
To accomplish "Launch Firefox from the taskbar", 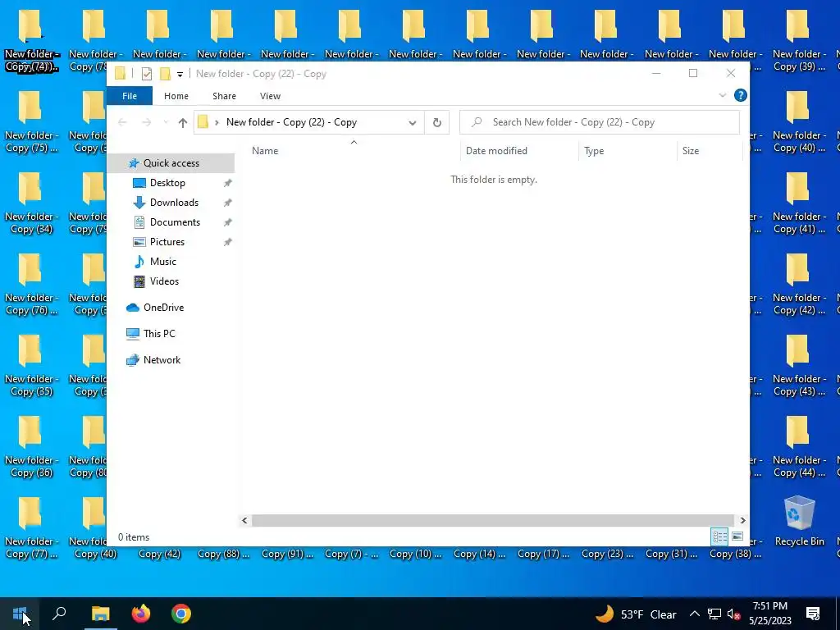I will (141, 614).
